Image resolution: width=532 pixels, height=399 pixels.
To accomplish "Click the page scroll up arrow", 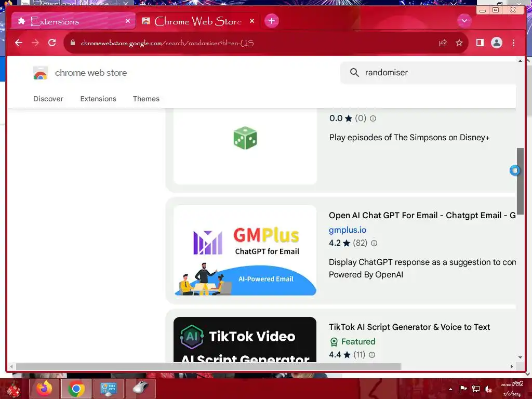I will (520, 61).
